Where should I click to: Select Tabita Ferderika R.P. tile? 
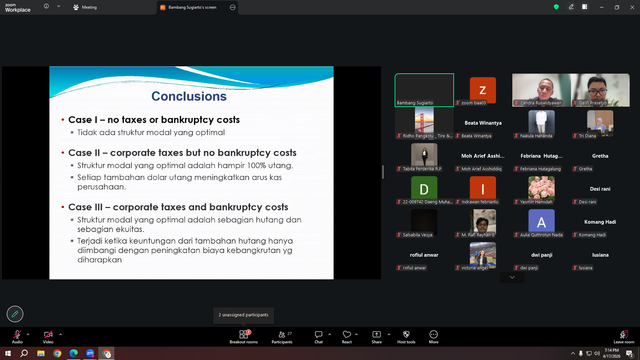click(x=424, y=156)
